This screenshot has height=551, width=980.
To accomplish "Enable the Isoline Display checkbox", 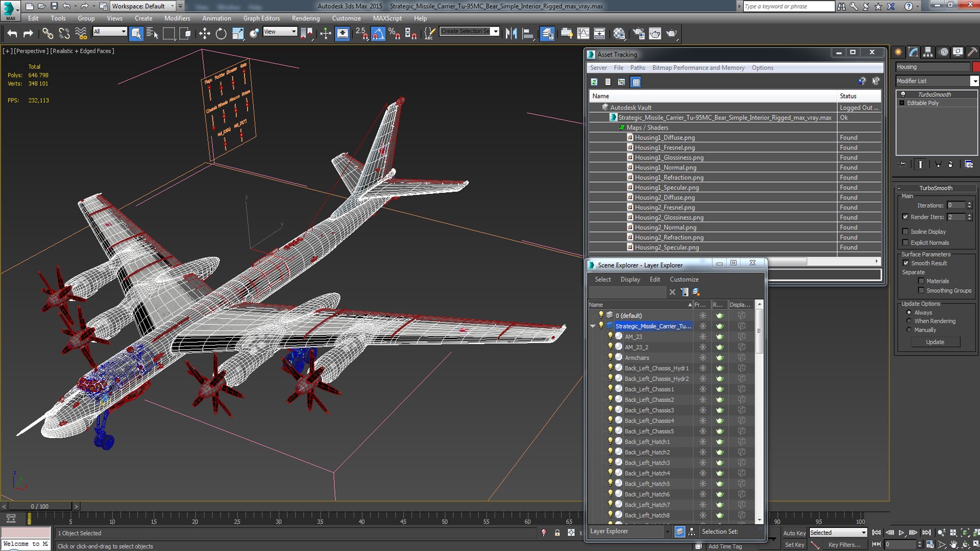I will coord(905,232).
